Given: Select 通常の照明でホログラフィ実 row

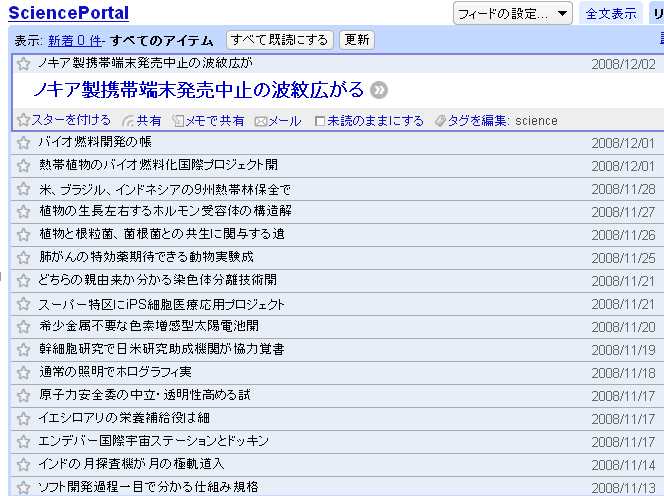Looking at the screenshot, I should tap(337, 373).
